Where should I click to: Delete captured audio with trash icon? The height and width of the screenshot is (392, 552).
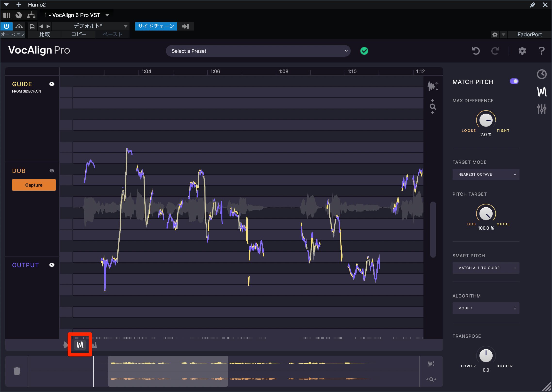tap(17, 371)
